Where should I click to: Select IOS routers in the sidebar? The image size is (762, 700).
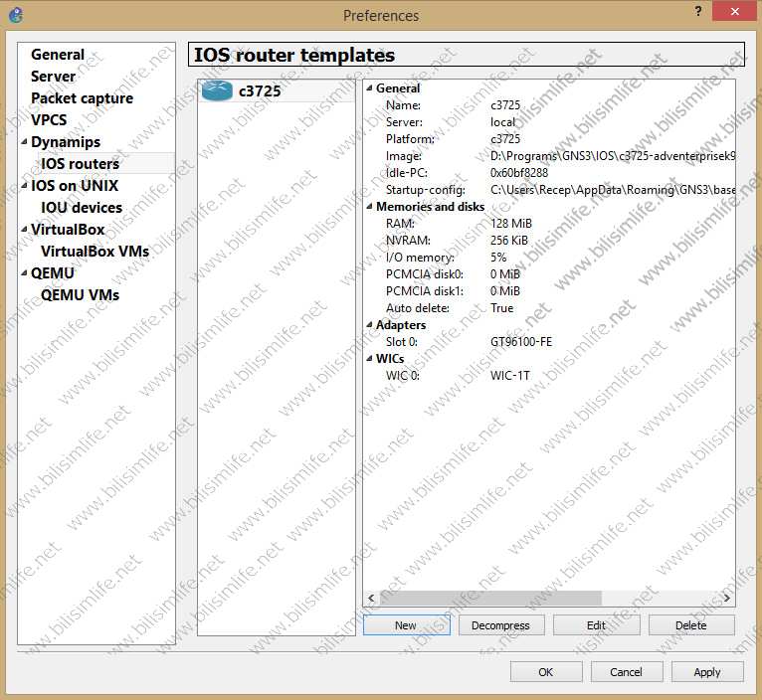[x=81, y=164]
